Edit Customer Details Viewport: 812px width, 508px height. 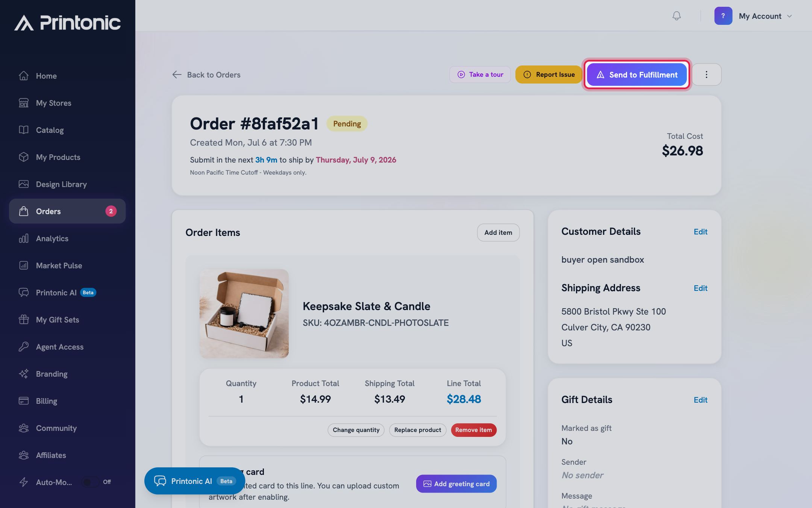click(x=700, y=232)
